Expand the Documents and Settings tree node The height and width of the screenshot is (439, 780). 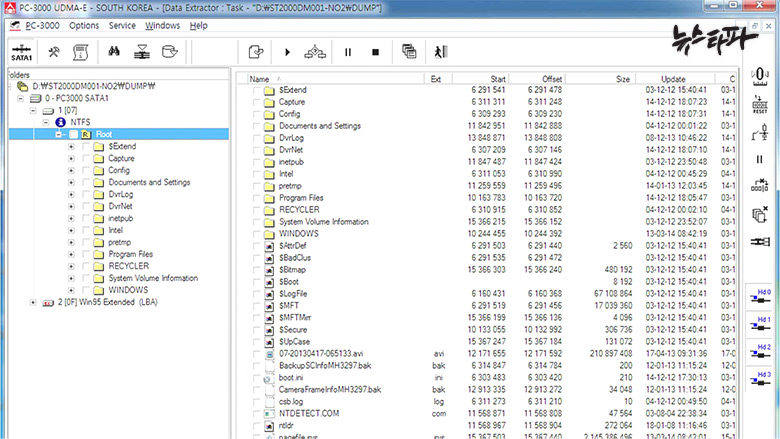click(x=71, y=182)
